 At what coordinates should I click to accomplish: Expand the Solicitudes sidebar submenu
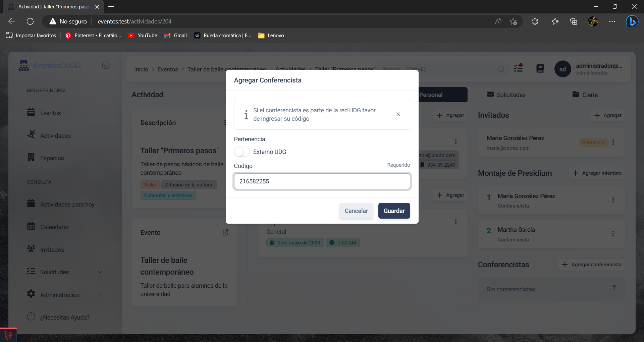coord(100,272)
